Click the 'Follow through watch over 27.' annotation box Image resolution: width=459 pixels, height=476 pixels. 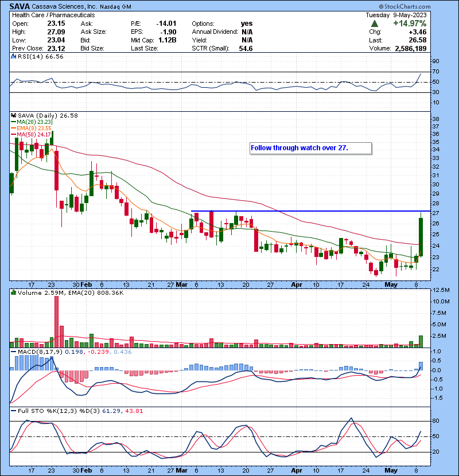click(310, 148)
